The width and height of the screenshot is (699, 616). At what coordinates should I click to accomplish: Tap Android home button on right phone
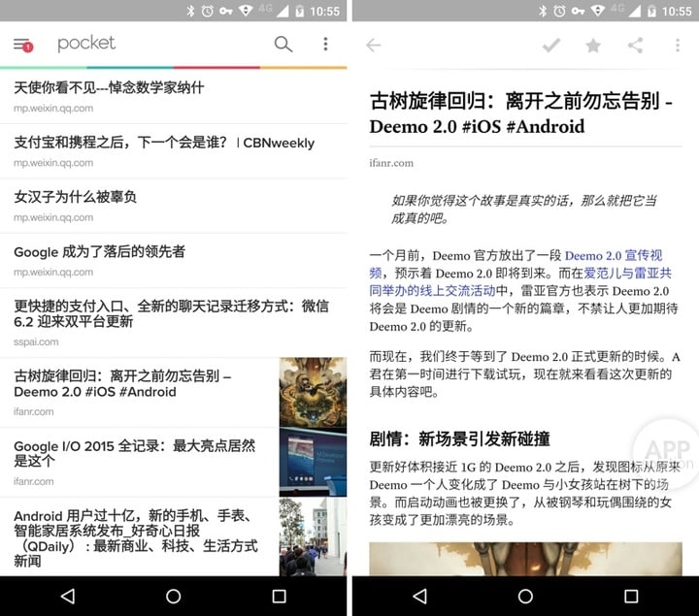click(x=525, y=596)
